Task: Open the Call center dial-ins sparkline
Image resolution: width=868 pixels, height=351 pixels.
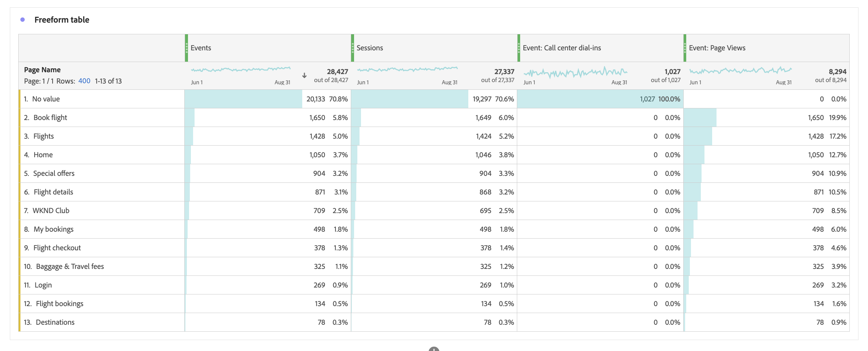Action: click(575, 72)
